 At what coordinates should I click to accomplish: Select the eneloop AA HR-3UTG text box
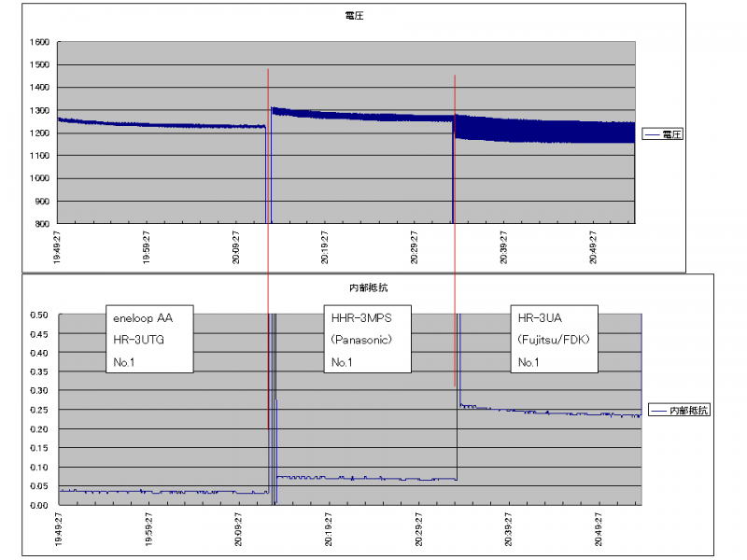pyautogui.click(x=148, y=339)
